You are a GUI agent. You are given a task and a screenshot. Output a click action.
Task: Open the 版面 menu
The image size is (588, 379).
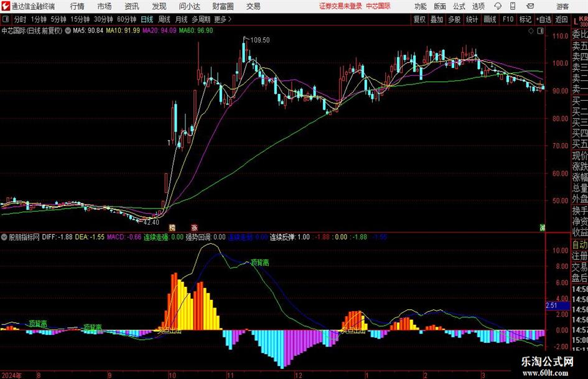(x=439, y=6)
